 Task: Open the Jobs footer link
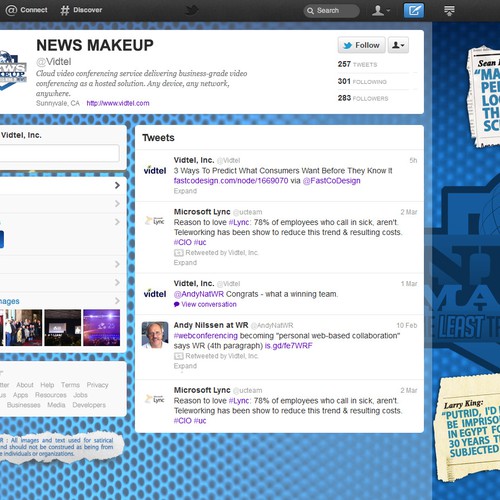(80, 395)
